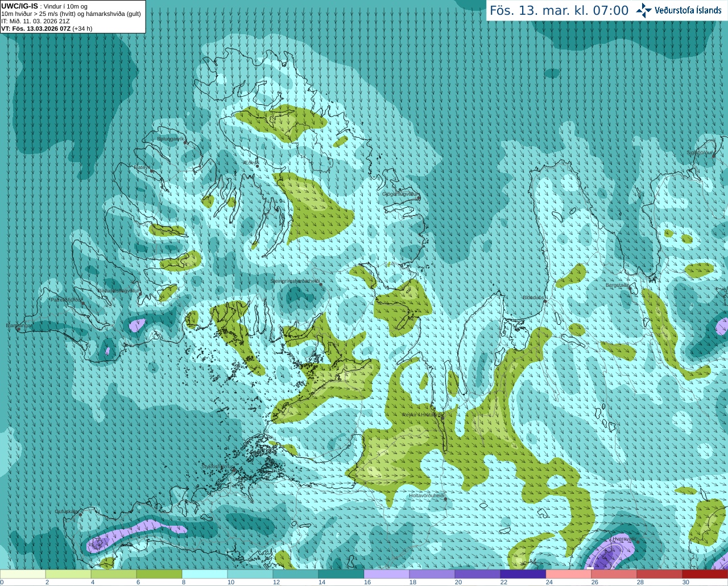Click the 12–14 m/s teal legend swatch
The image size is (728, 586).
(x=296, y=574)
